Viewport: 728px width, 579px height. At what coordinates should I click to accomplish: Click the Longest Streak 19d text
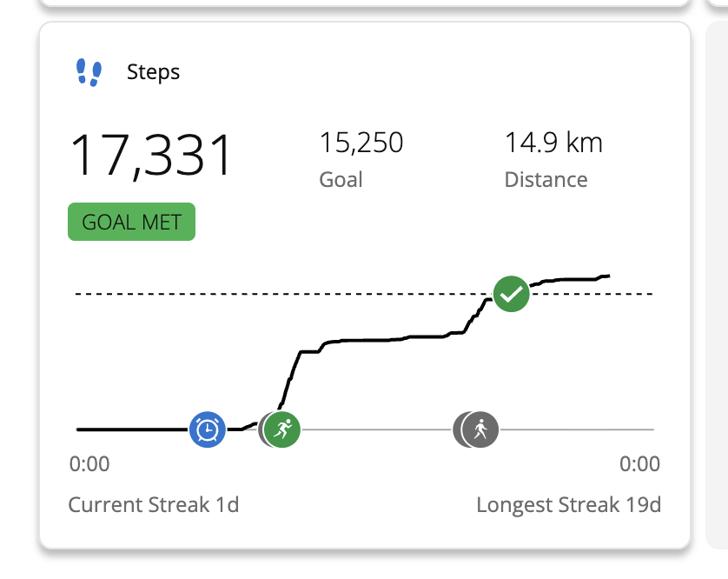coord(568,505)
